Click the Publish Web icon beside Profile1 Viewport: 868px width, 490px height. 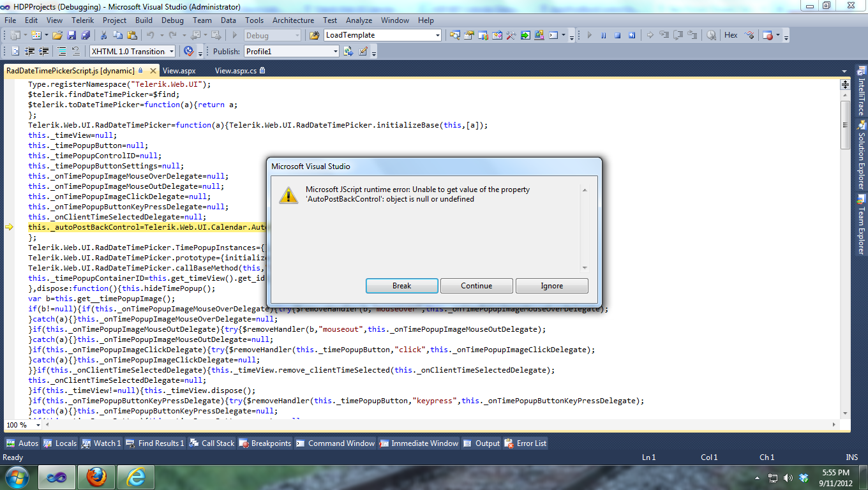pos(348,51)
